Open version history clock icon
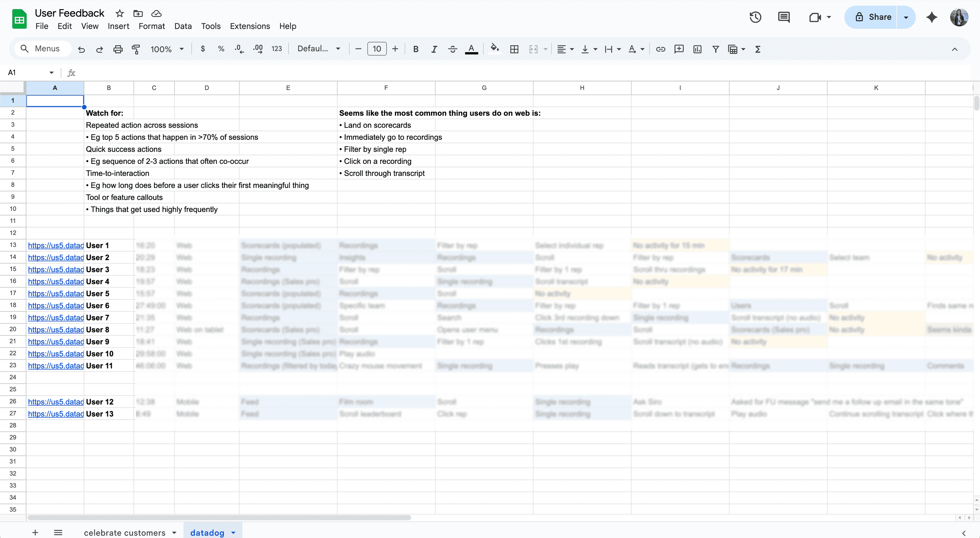Screen dimensions: 980x538 (x=755, y=17)
